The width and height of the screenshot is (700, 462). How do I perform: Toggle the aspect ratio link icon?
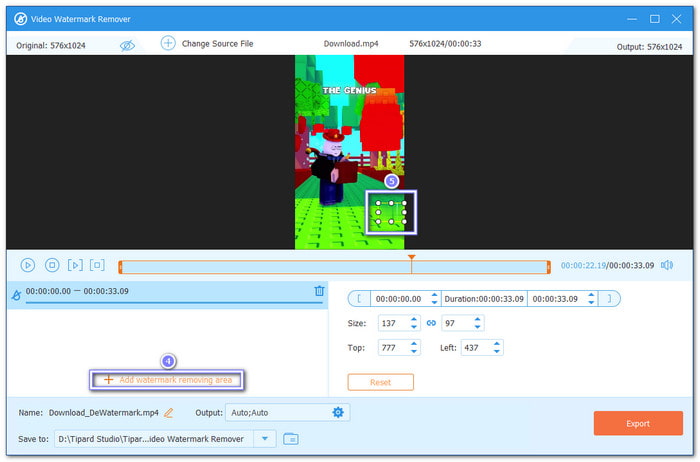click(x=431, y=323)
